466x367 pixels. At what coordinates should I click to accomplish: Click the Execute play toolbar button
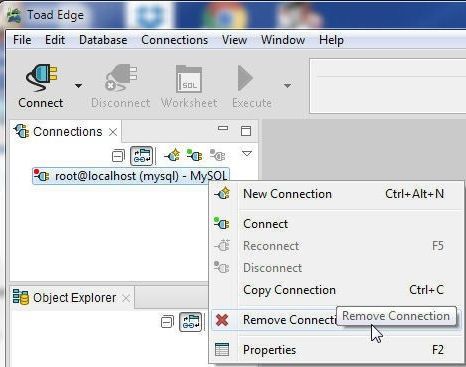(x=252, y=86)
